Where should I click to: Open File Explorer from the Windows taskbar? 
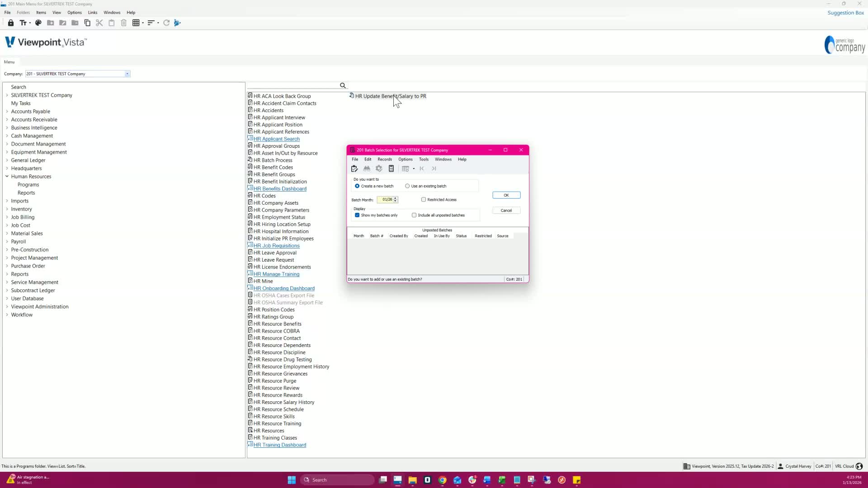(x=412, y=480)
